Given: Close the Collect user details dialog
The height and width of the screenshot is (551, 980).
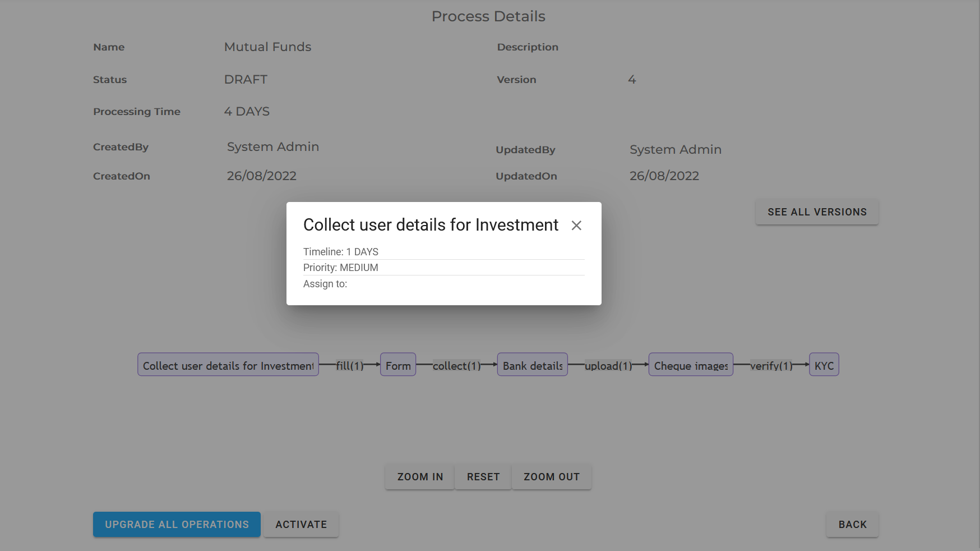Looking at the screenshot, I should coord(576,226).
